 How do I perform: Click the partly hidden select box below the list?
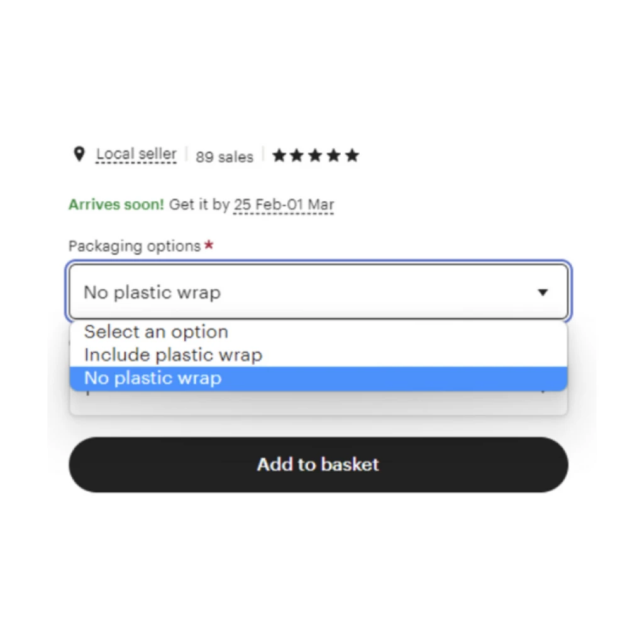(319, 402)
